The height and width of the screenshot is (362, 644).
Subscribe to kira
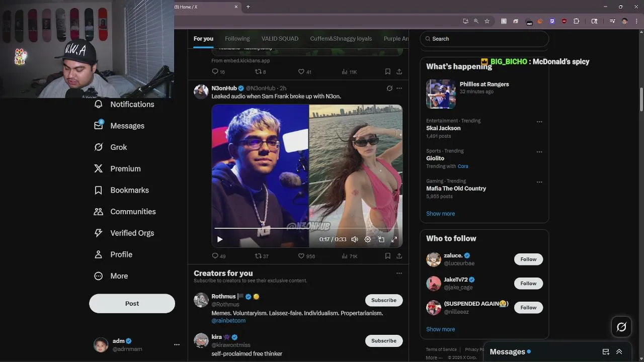[384, 341]
